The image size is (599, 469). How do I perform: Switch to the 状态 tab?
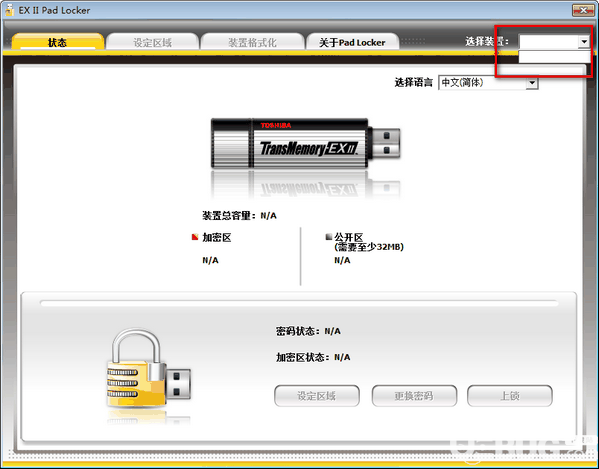tap(58, 42)
